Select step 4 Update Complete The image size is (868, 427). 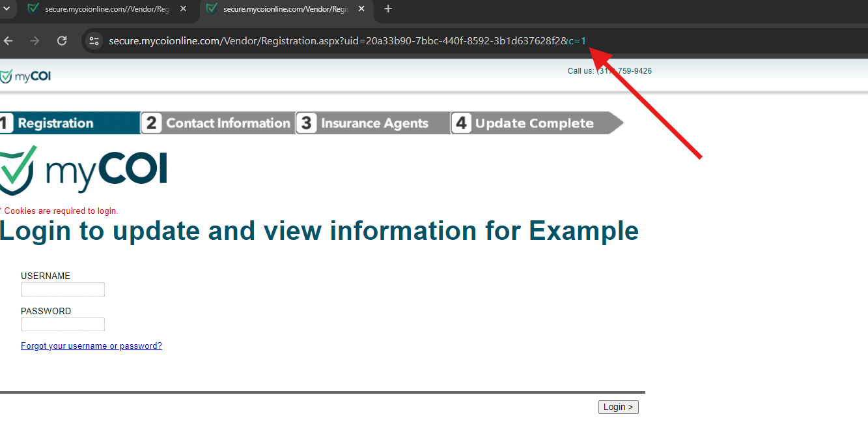(x=531, y=123)
